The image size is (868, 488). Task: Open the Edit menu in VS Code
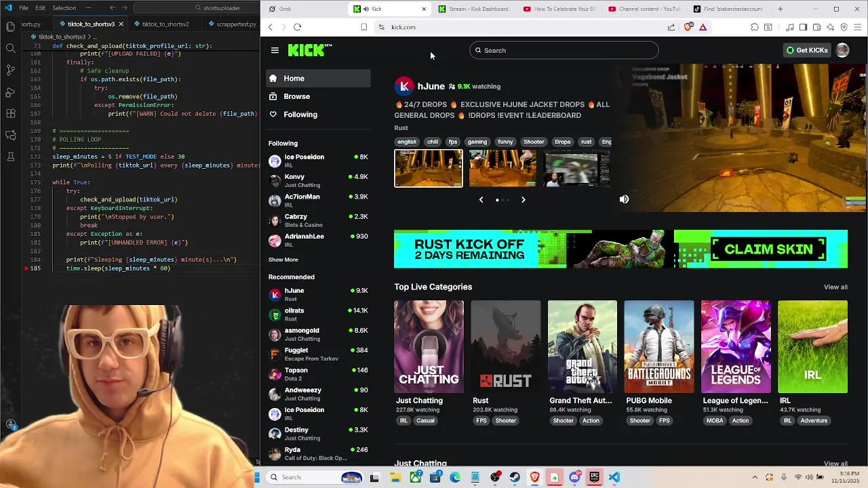(40, 8)
